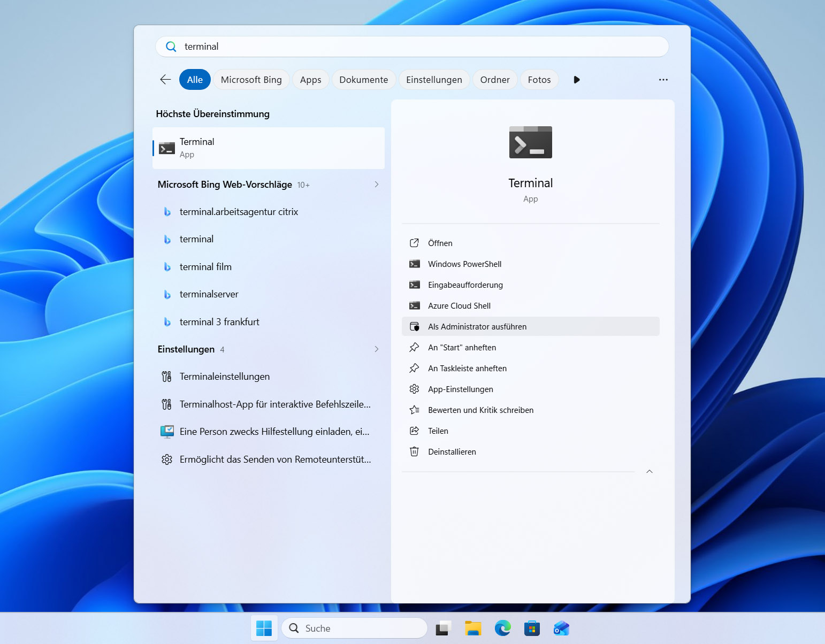
Task: Open Eine Person zwecks Hilfestellung einladen result
Action: pos(269,432)
